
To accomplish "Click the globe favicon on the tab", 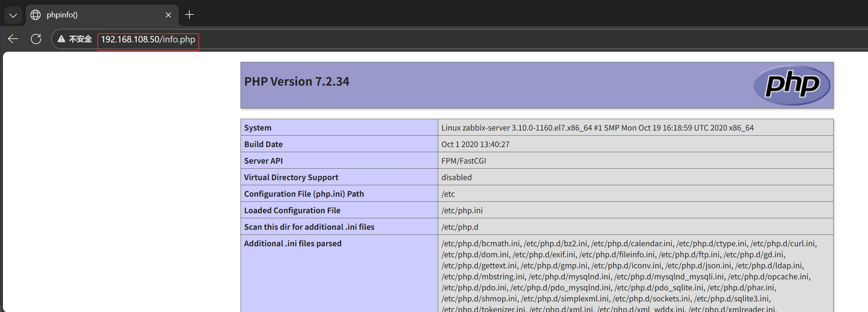I will [36, 15].
